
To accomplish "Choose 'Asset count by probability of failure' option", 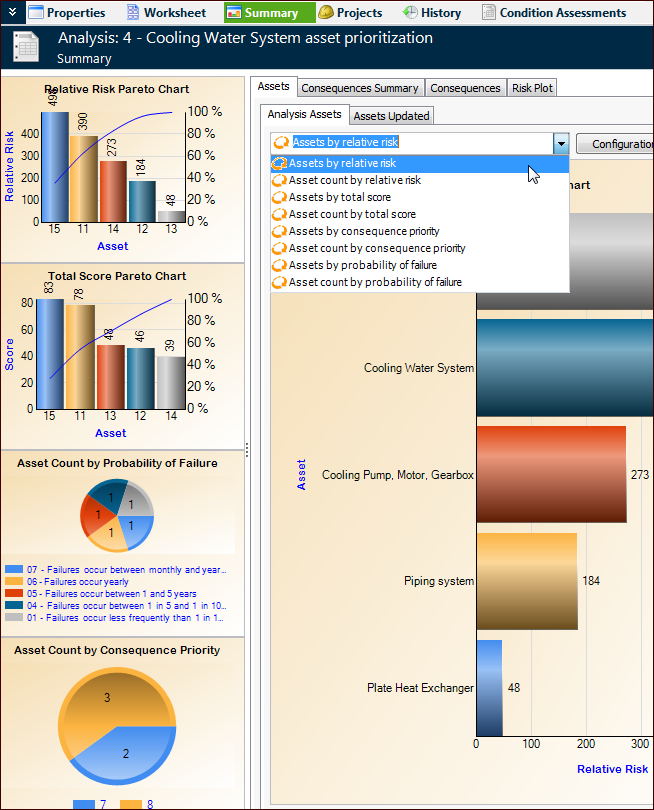I will 420,283.
